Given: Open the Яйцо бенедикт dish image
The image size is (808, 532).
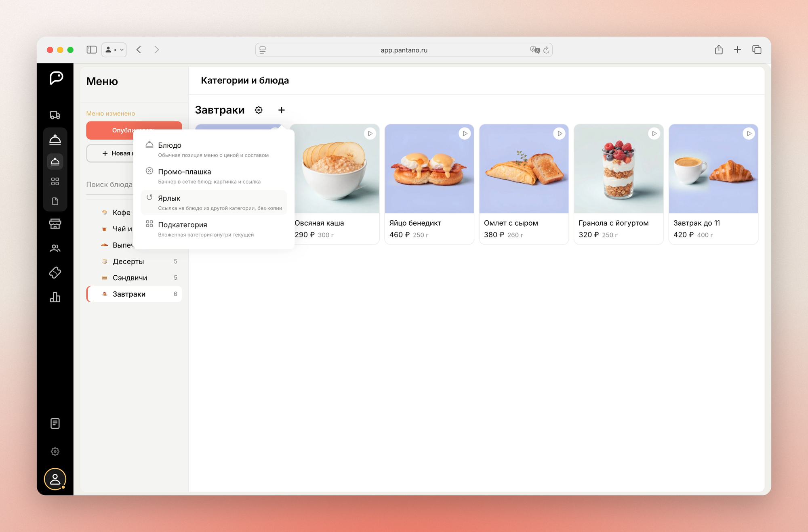Looking at the screenshot, I should coord(429,169).
